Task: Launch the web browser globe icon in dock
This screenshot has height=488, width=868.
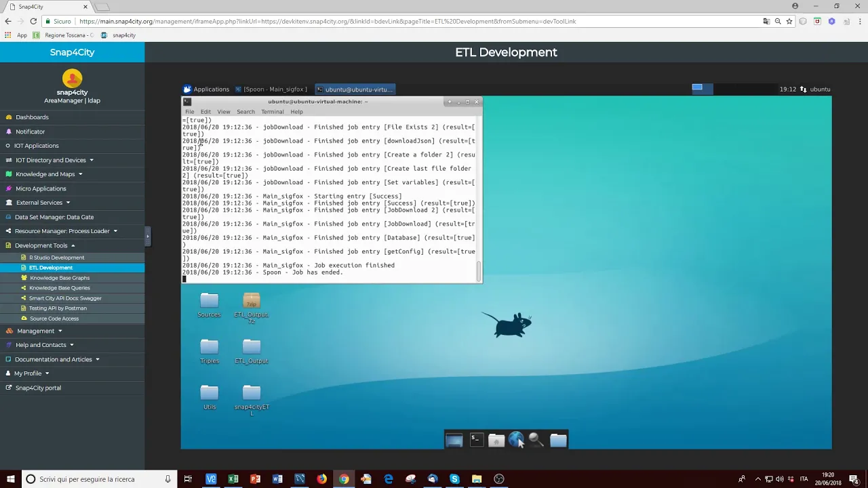Action: (x=516, y=440)
